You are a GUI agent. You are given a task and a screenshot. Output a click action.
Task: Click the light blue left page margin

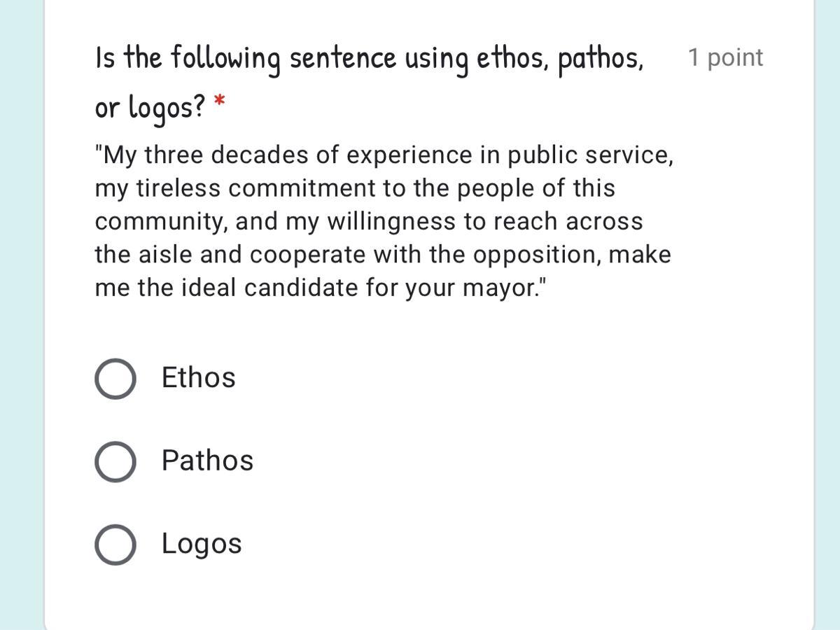21,315
